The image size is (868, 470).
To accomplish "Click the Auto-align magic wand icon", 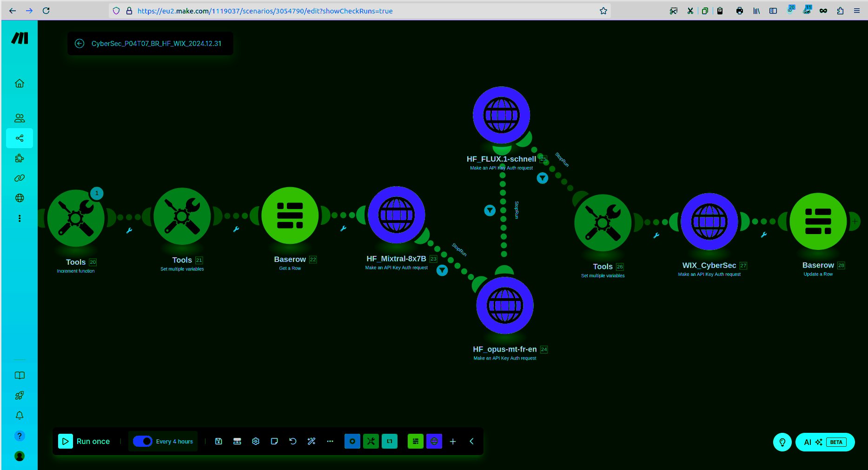I will click(x=311, y=441).
